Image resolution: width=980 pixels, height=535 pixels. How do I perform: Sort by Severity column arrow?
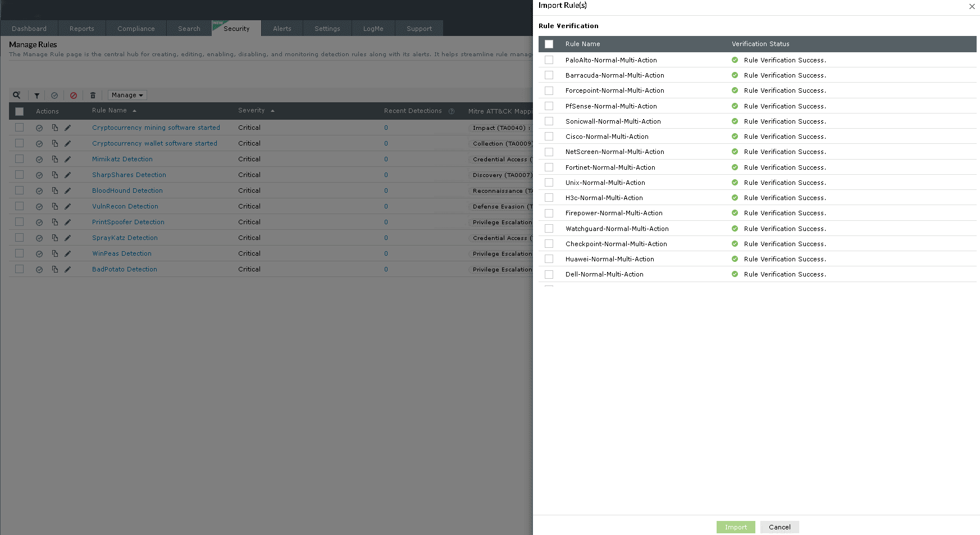(x=272, y=111)
